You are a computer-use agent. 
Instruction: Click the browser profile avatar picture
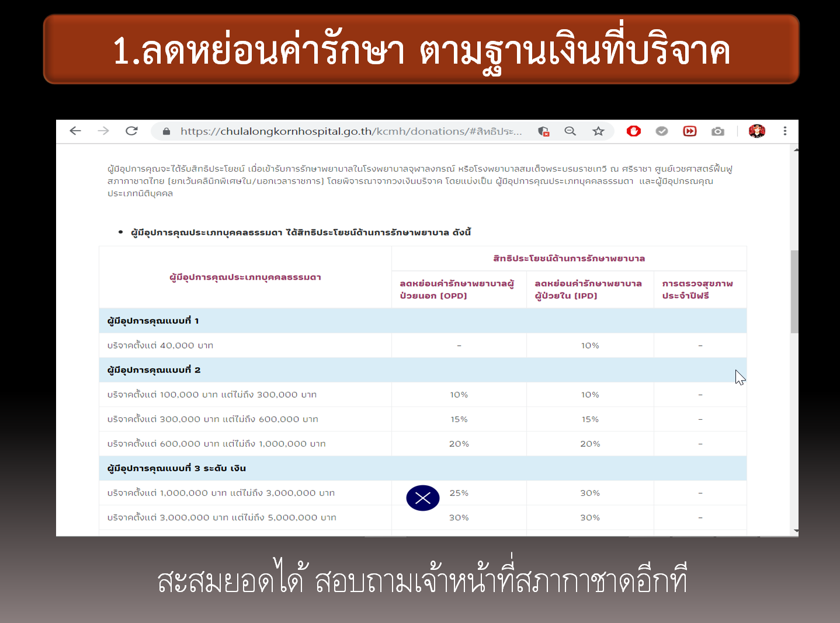[757, 131]
